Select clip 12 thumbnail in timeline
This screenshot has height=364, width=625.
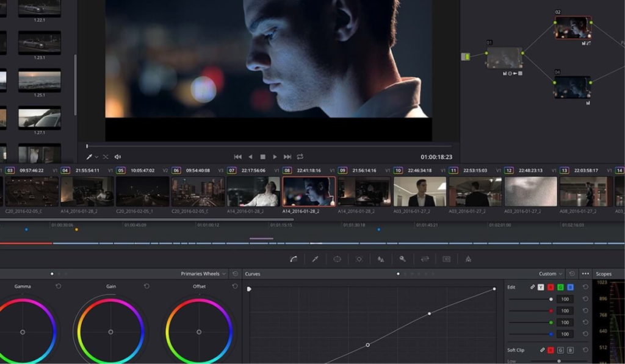point(530,191)
